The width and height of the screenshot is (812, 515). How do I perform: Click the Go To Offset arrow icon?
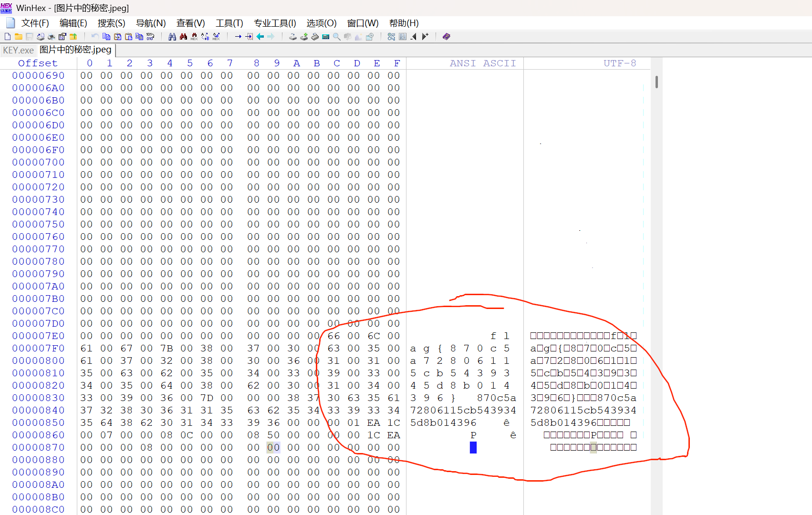[238, 37]
